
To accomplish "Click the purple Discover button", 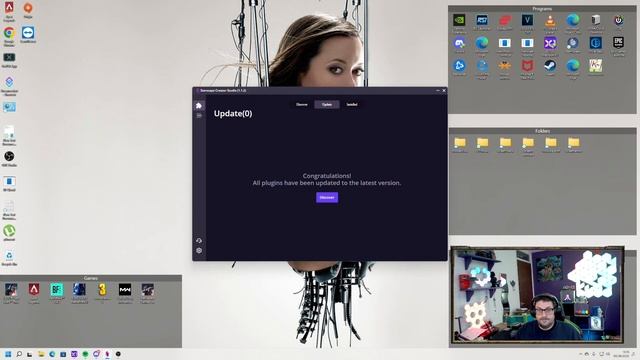I will coord(327,198).
